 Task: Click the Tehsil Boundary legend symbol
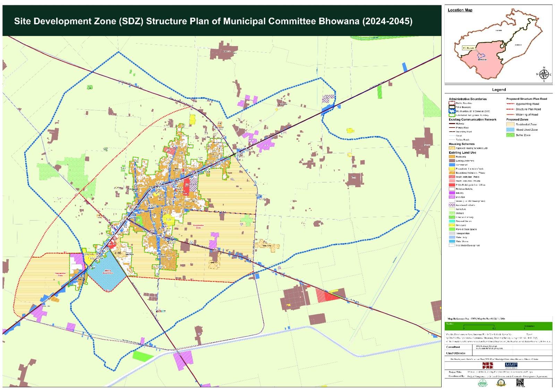[452, 107]
